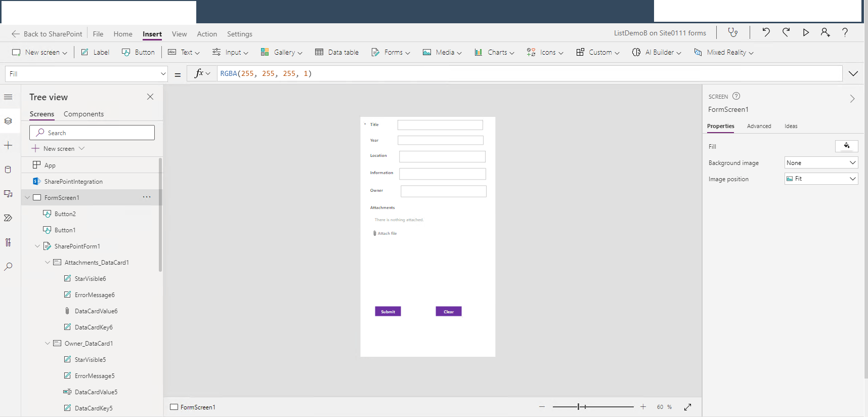Collapse the right properties pane
Image resolution: width=868 pixels, height=417 pixels.
[852, 99]
